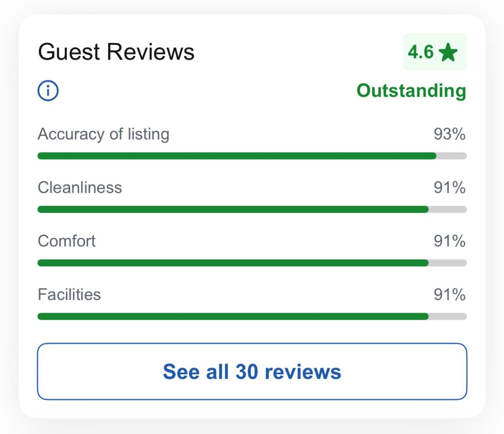This screenshot has height=434, width=504.
Task: Click the 91% Comfort score
Action: [x=450, y=241]
